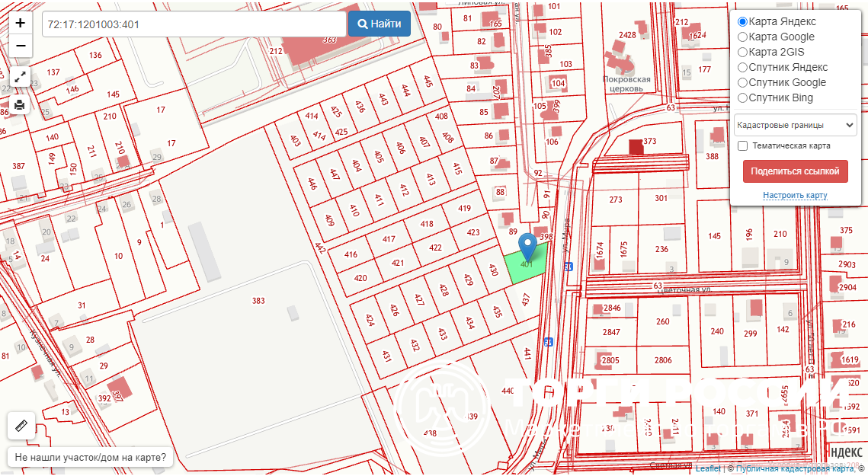Click the blue bus stop icon on the road

pos(569,267)
